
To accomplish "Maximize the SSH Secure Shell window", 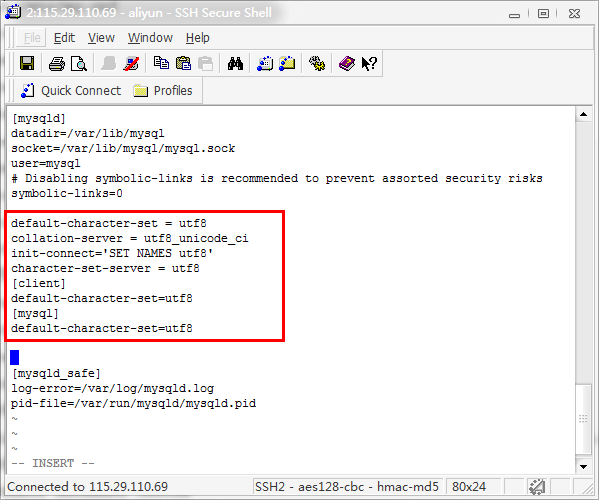I will click(543, 14).
